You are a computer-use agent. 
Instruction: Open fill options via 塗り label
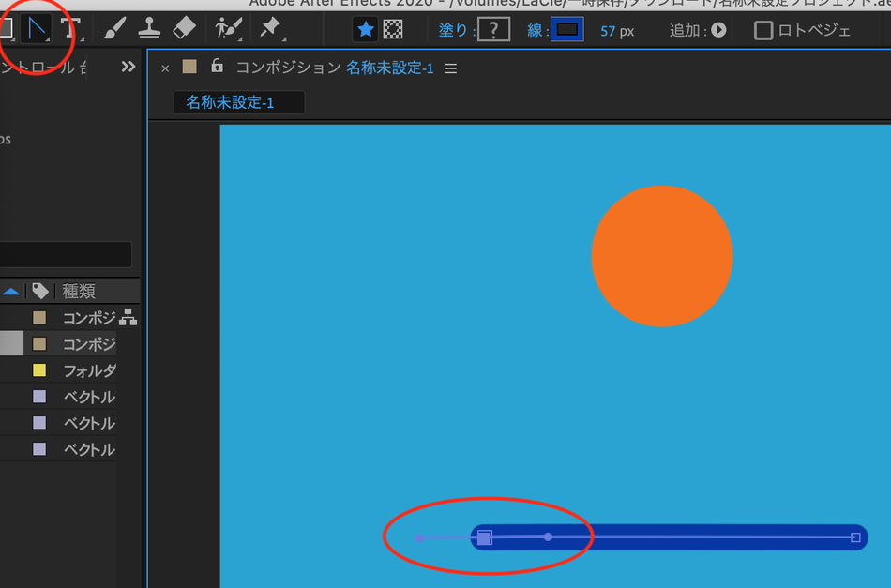tap(453, 30)
